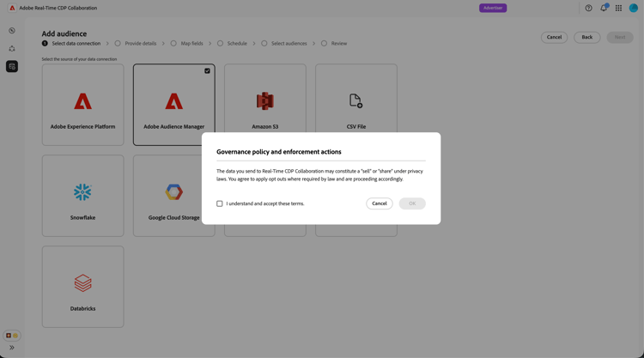Select the CSV File label
644x358 pixels.
(356, 127)
